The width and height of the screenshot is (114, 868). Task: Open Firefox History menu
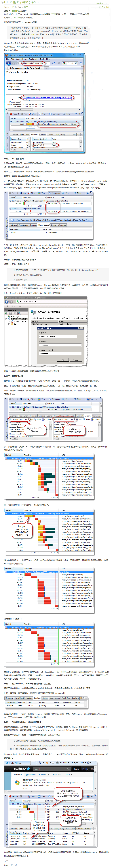(24, 59)
